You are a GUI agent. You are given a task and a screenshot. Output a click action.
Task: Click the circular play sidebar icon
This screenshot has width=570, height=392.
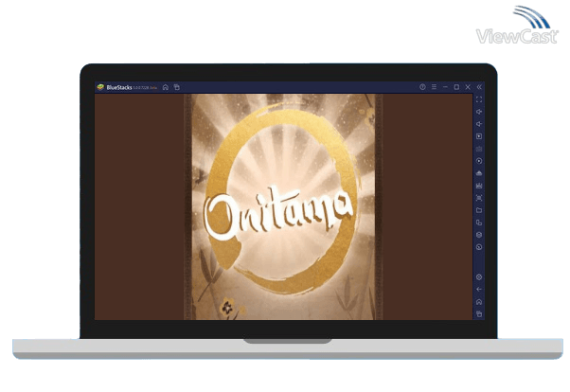pyautogui.click(x=479, y=161)
